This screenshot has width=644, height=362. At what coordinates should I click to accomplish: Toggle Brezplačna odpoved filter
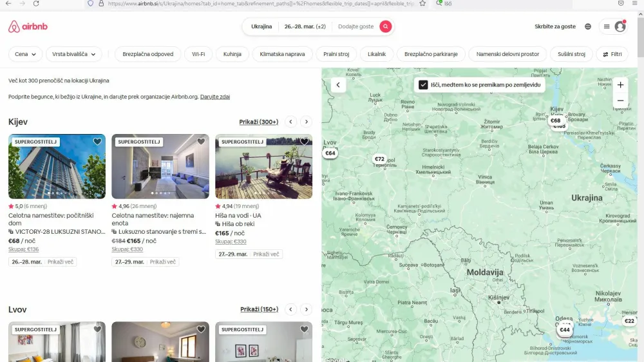pos(148,54)
